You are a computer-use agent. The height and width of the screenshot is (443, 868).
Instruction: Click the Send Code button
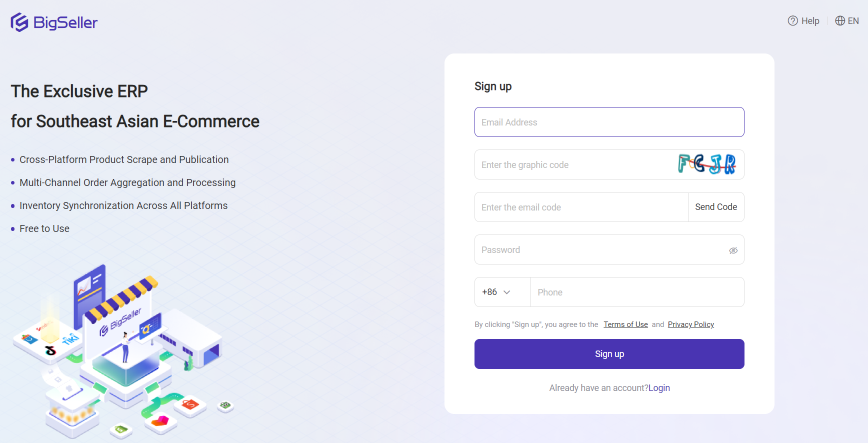point(716,207)
